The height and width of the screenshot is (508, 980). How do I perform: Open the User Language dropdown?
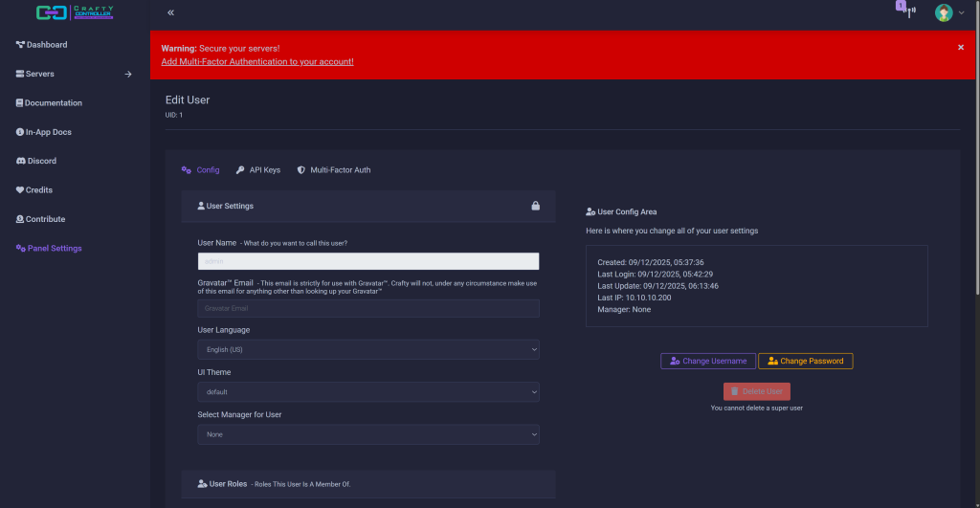pyautogui.click(x=368, y=350)
